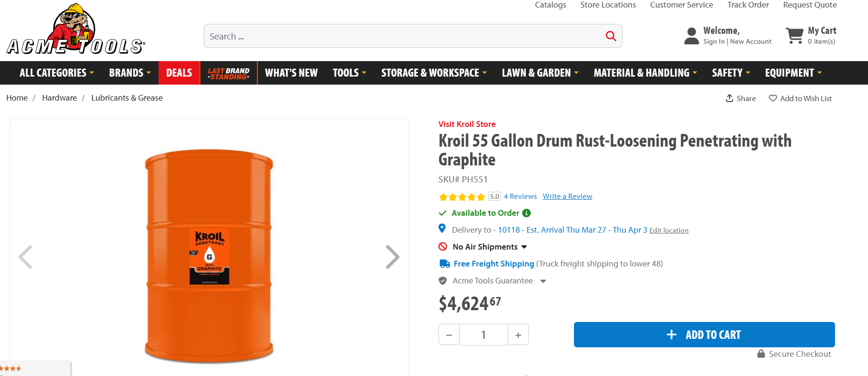Expand the Acme Tools Guarantee section
Screen dimensions: 868x376
point(543,281)
